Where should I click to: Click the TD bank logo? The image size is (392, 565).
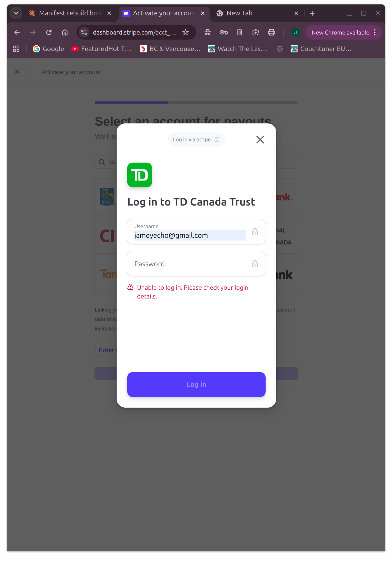pyautogui.click(x=140, y=175)
